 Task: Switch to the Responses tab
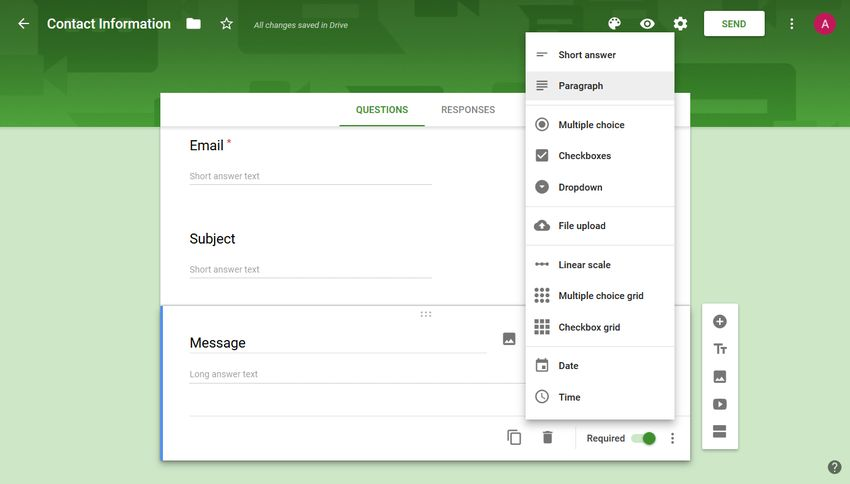tap(468, 110)
